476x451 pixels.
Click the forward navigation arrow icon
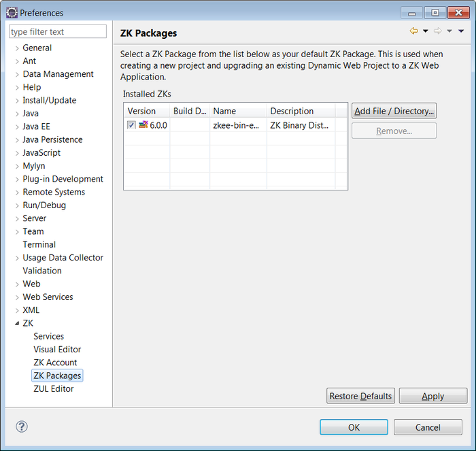coord(437,31)
